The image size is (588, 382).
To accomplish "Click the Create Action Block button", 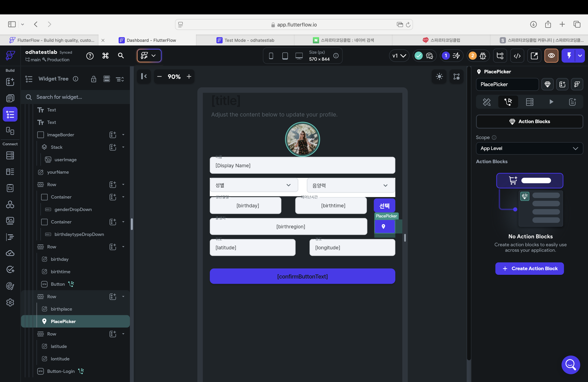I will [529, 269].
